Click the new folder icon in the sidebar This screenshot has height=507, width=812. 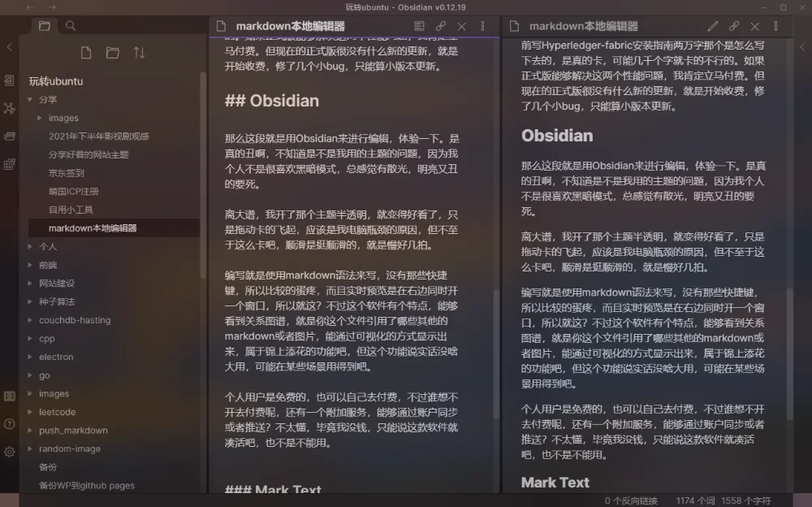pyautogui.click(x=113, y=52)
